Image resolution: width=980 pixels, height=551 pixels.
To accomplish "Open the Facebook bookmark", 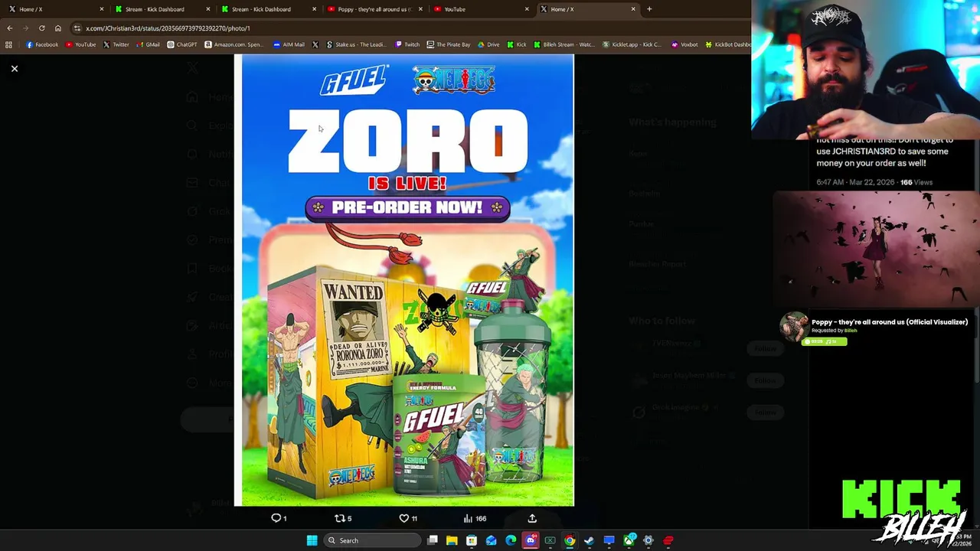I will pyautogui.click(x=42, y=44).
